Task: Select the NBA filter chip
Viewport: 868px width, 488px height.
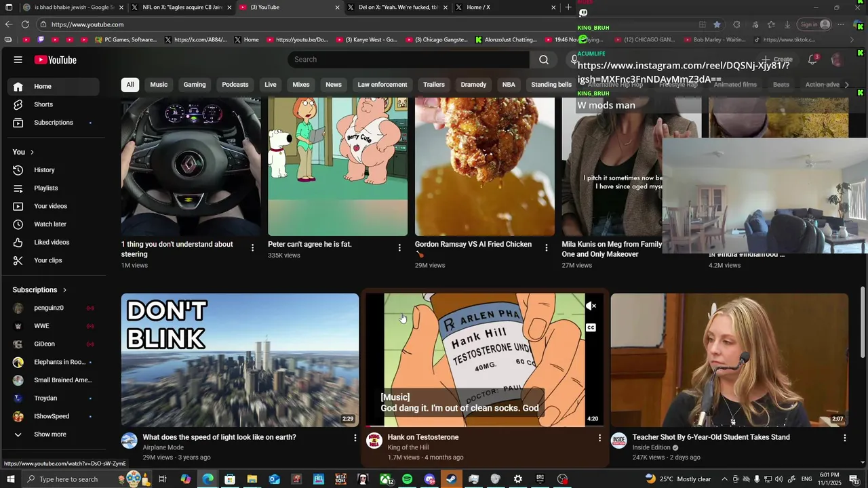Action: click(x=509, y=85)
